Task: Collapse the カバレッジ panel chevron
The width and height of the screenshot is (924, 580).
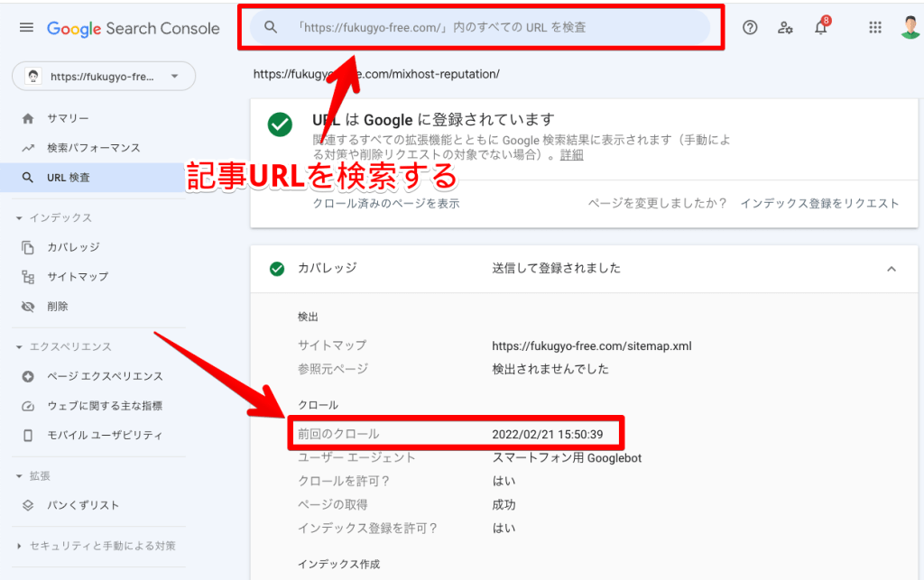Action: click(892, 269)
